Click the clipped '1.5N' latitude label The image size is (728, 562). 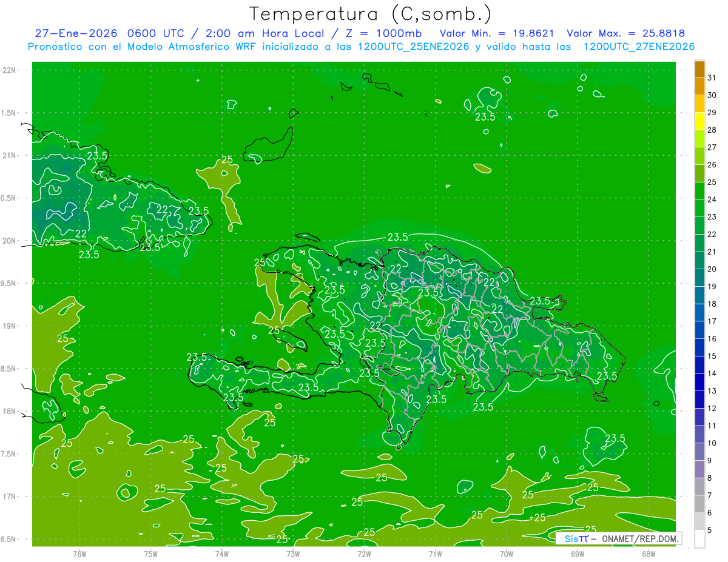click(8, 113)
